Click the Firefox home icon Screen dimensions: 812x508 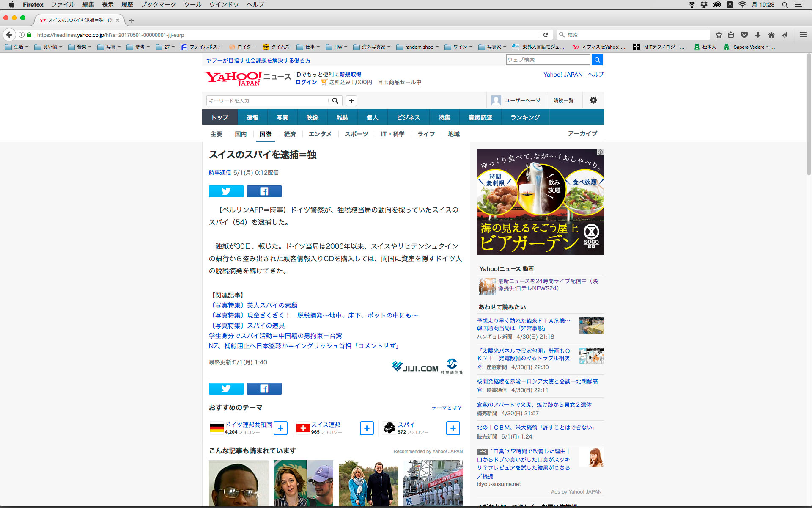pyautogui.click(x=771, y=35)
